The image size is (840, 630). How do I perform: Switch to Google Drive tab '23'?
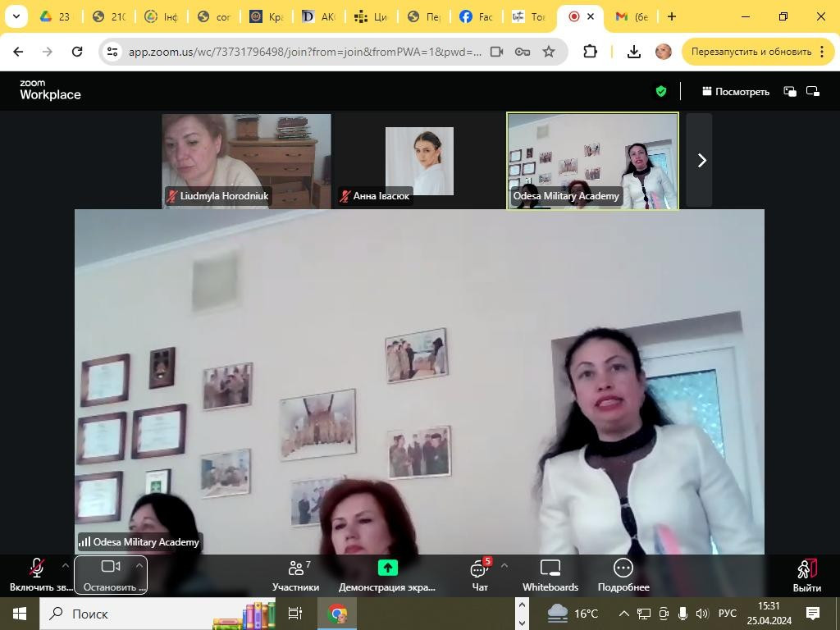pos(56,16)
